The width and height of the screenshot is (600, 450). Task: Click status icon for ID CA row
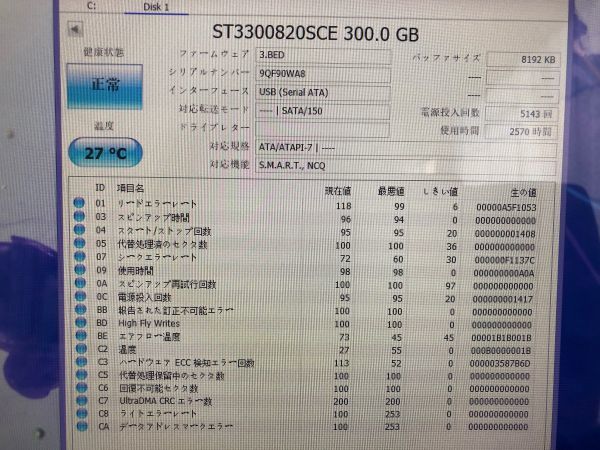[x=82, y=426]
